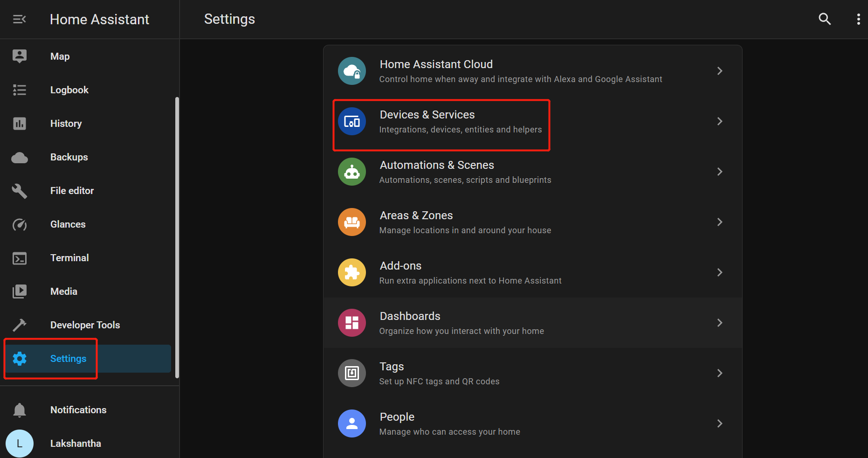Click the Developer Tools hammer icon
This screenshot has width=868, height=458.
20,325
